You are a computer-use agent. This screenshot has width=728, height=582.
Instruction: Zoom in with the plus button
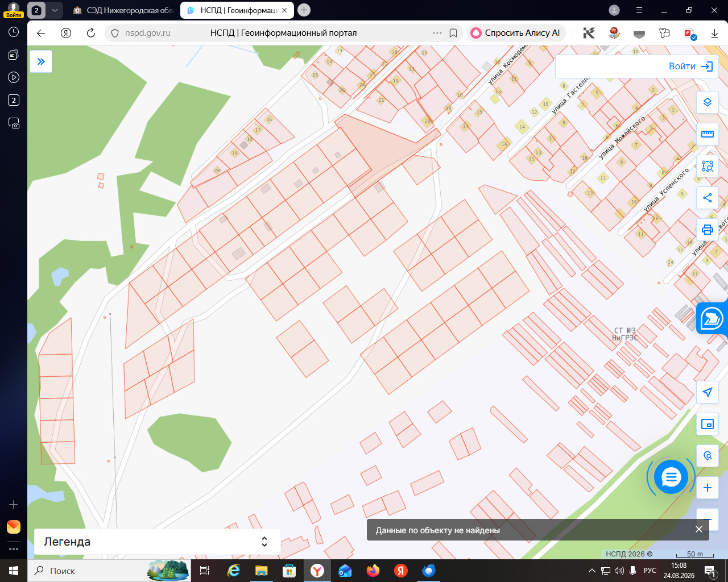coord(707,488)
